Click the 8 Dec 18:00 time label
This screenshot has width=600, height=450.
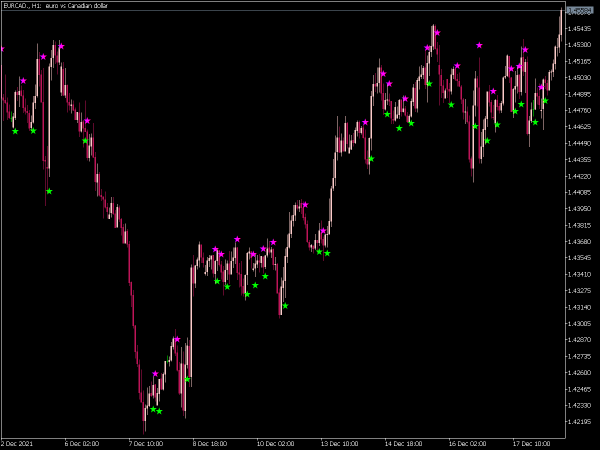click(210, 444)
